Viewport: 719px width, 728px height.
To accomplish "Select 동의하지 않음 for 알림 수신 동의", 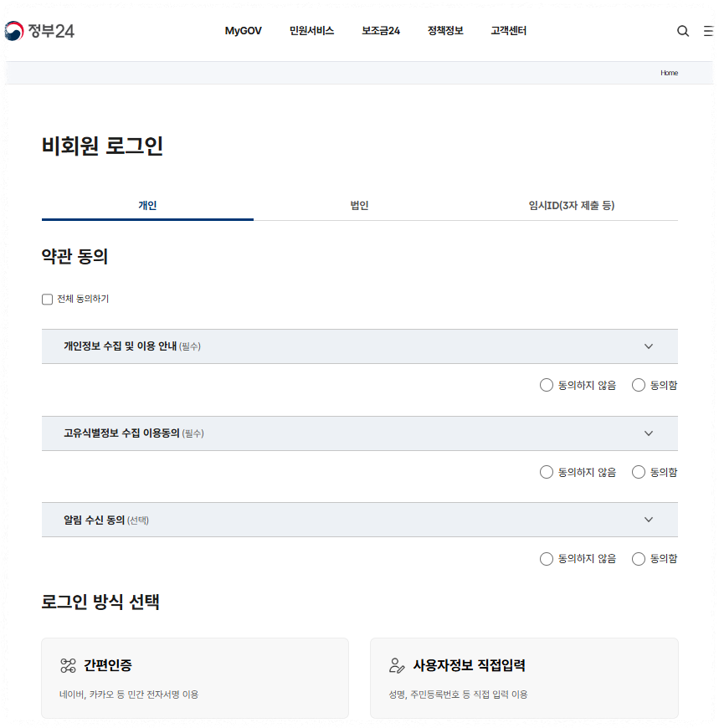I will [547, 559].
